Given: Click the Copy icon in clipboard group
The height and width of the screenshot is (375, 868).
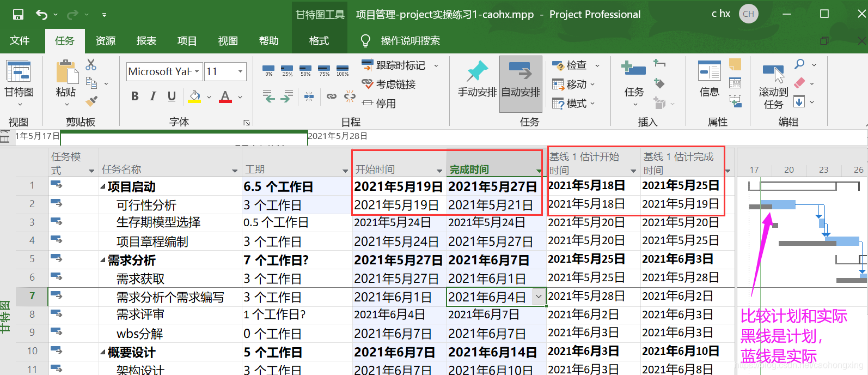Looking at the screenshot, I should pyautogui.click(x=91, y=83).
